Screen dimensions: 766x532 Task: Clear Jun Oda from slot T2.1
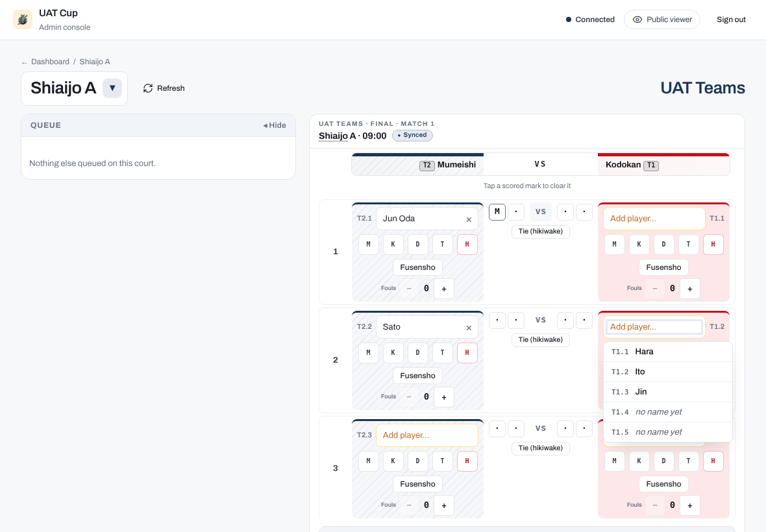(469, 219)
